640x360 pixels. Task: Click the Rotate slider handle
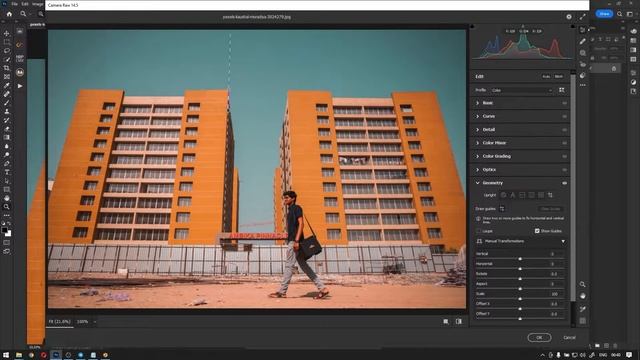point(520,279)
